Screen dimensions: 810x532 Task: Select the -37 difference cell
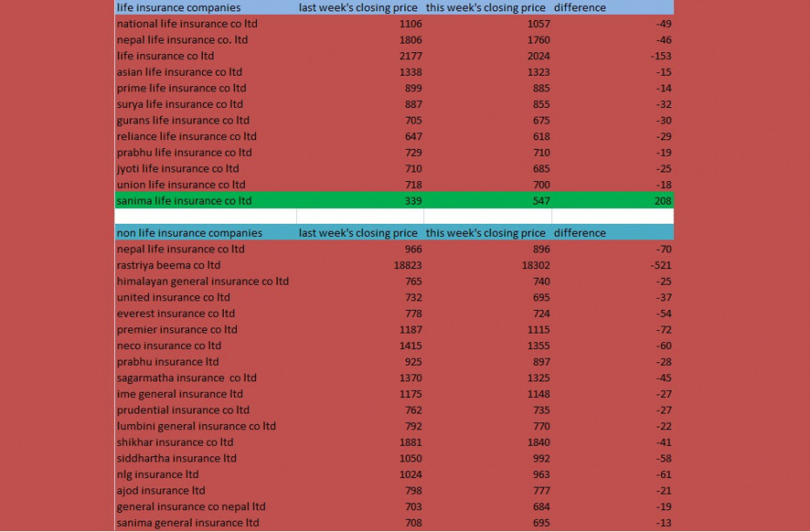(612, 296)
